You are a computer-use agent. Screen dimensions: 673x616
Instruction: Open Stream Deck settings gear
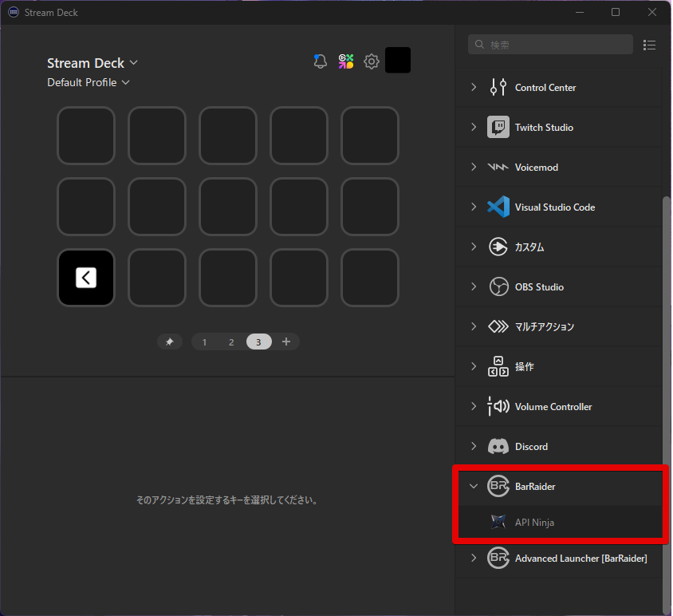(x=372, y=61)
